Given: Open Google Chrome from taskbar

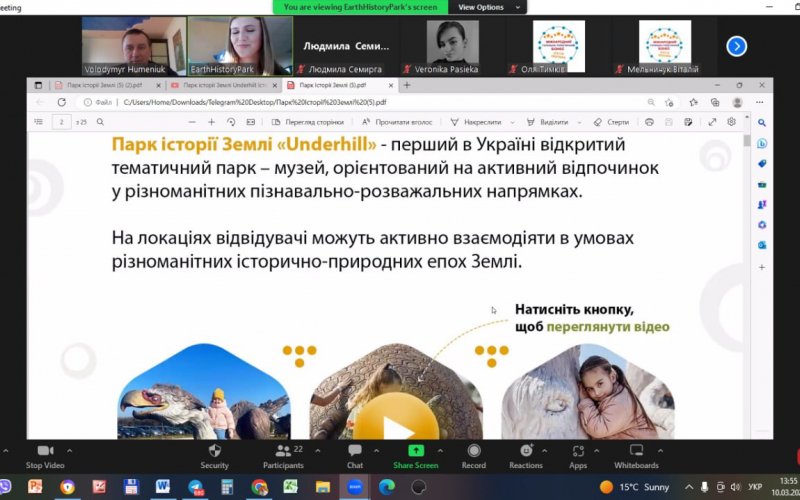Looking at the screenshot, I should (x=259, y=487).
